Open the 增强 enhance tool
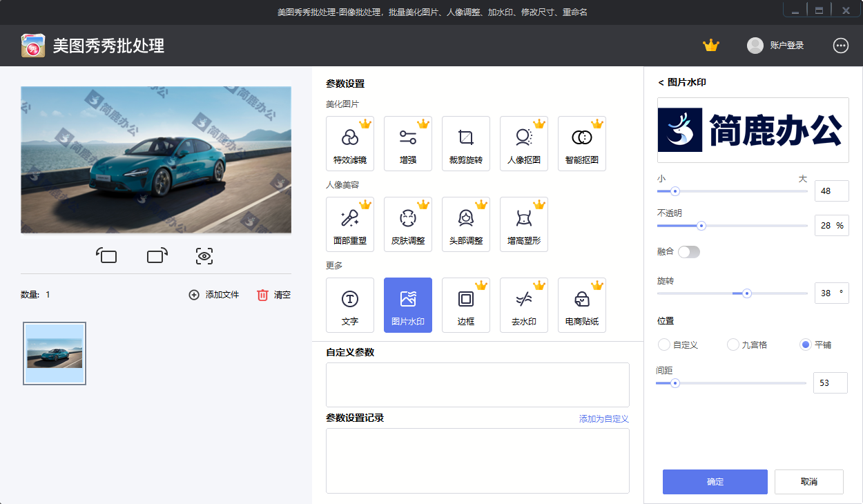Viewport: 863px width, 504px height. coord(408,143)
